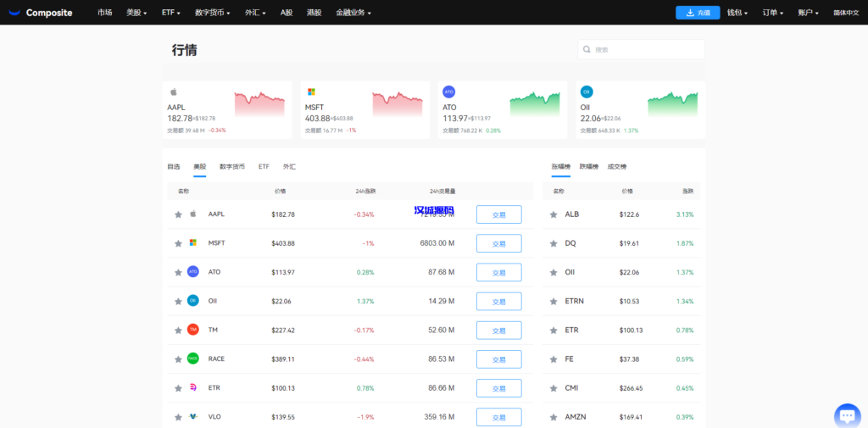Image resolution: width=868 pixels, height=428 pixels.
Task: Switch to the 跌幅榜 tab
Action: pyautogui.click(x=589, y=166)
